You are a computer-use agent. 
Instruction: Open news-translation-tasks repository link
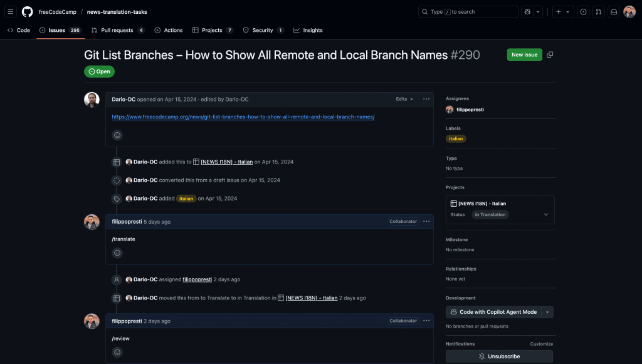click(117, 12)
